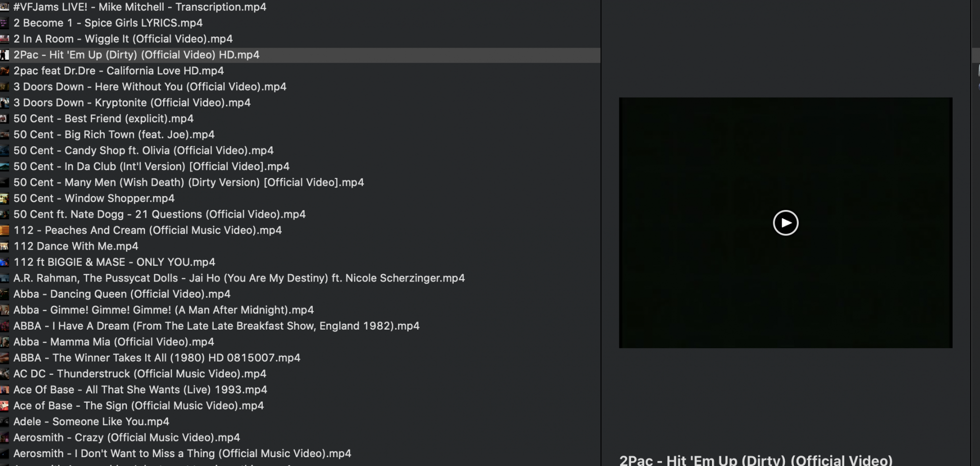Select '2 In A Room - Wiggle It' file
The height and width of the screenshot is (466, 980).
(123, 39)
